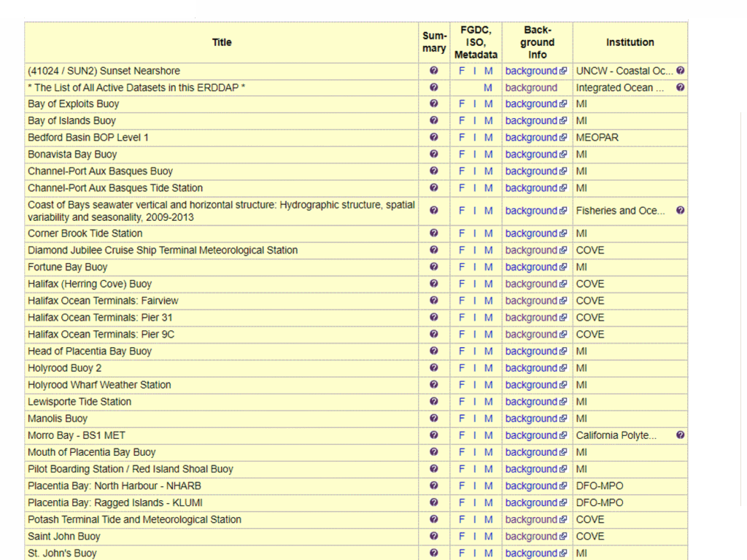Open background info for Placentia Bay: Ragged Islands - KLUMI
The width and height of the screenshot is (747, 560).
point(531,503)
